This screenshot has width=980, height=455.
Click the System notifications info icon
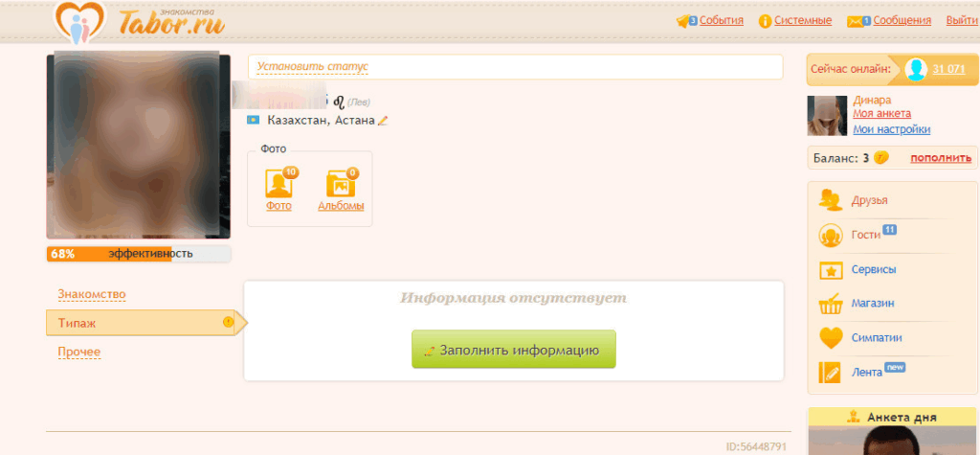(765, 21)
